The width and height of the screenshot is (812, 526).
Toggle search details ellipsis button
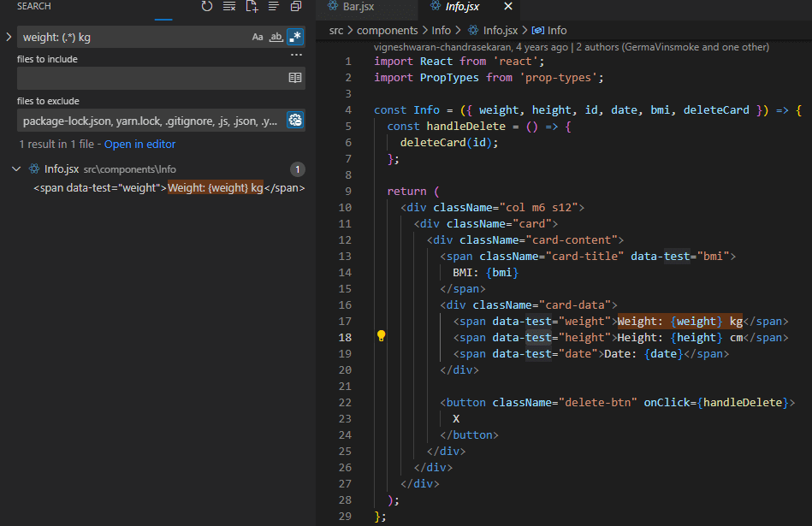[296, 55]
